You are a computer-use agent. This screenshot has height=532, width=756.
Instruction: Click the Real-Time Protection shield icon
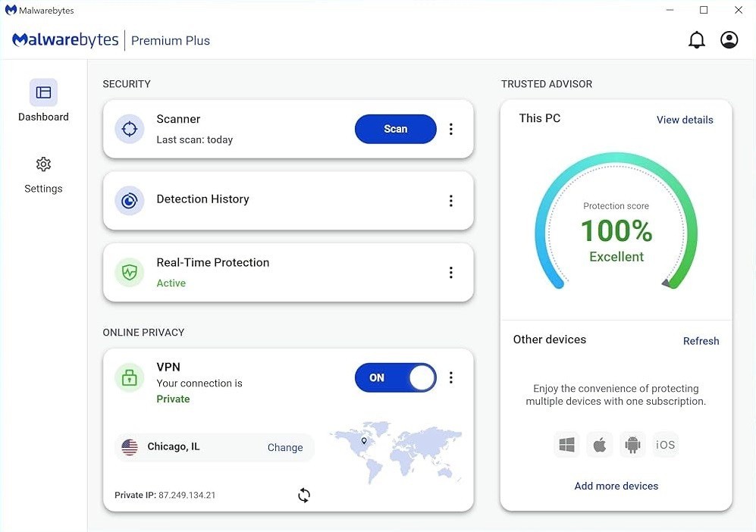point(129,273)
